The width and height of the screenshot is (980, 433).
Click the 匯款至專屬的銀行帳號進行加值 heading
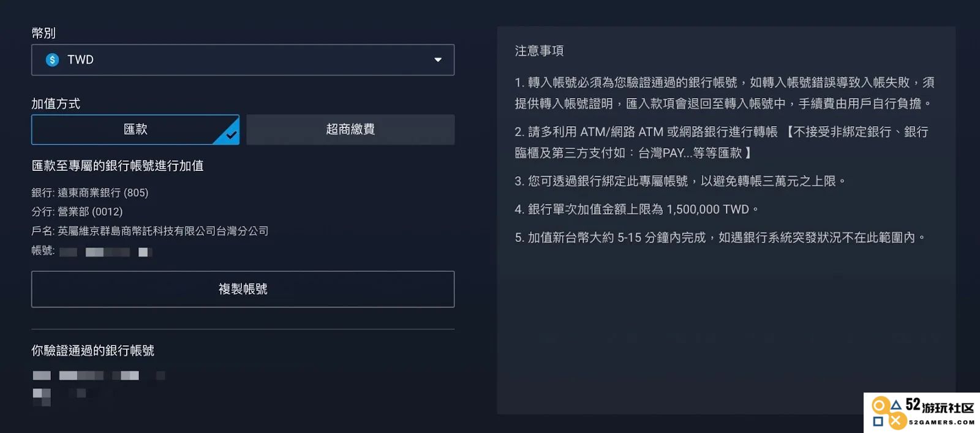(x=118, y=166)
